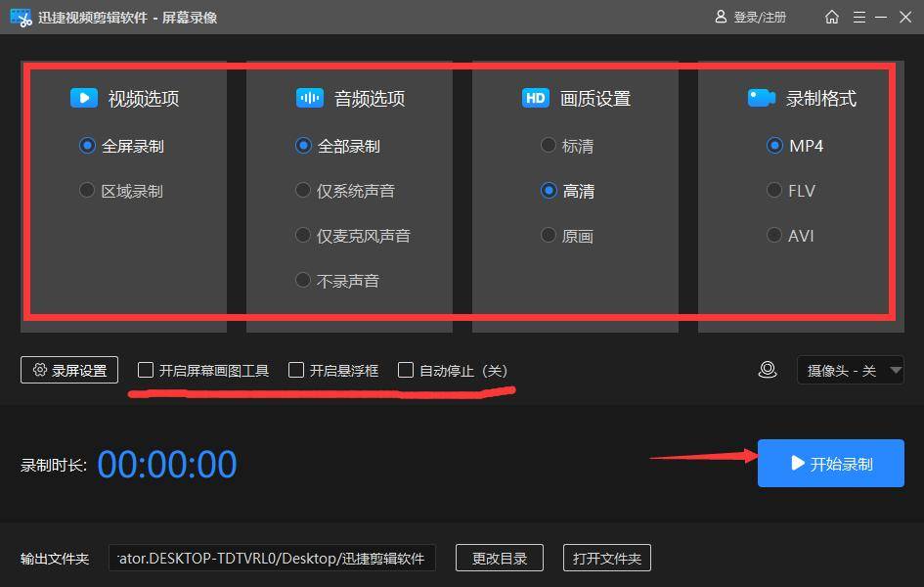Click the 输出文件夹 label

tap(55, 558)
